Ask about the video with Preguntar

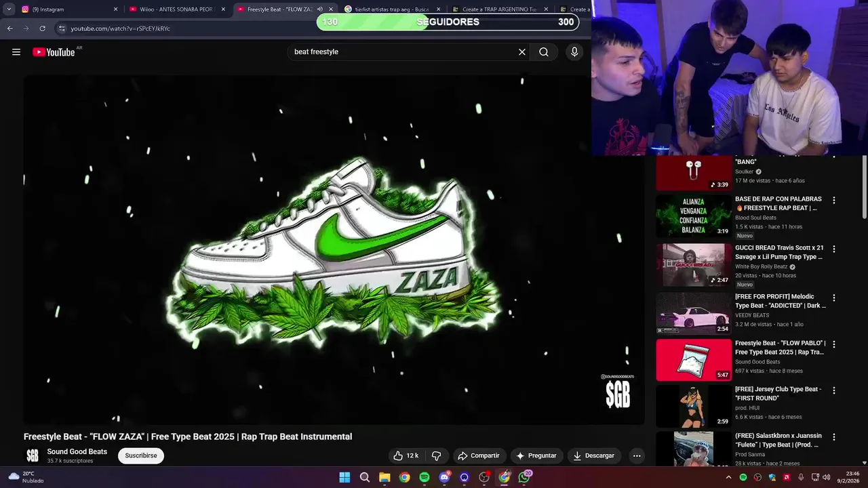point(536,455)
